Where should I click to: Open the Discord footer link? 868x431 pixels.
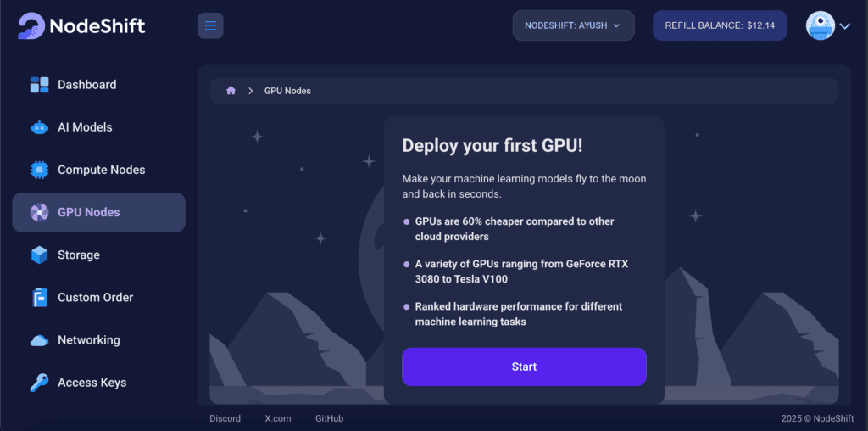click(x=225, y=418)
